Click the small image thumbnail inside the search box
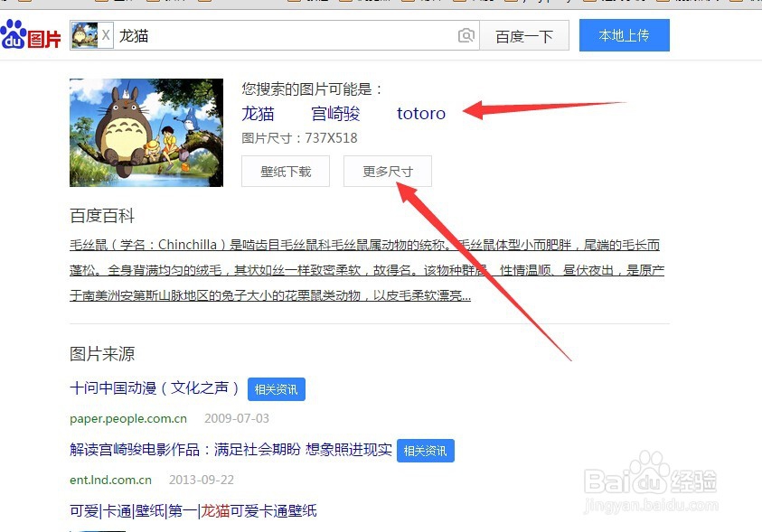 85,34
